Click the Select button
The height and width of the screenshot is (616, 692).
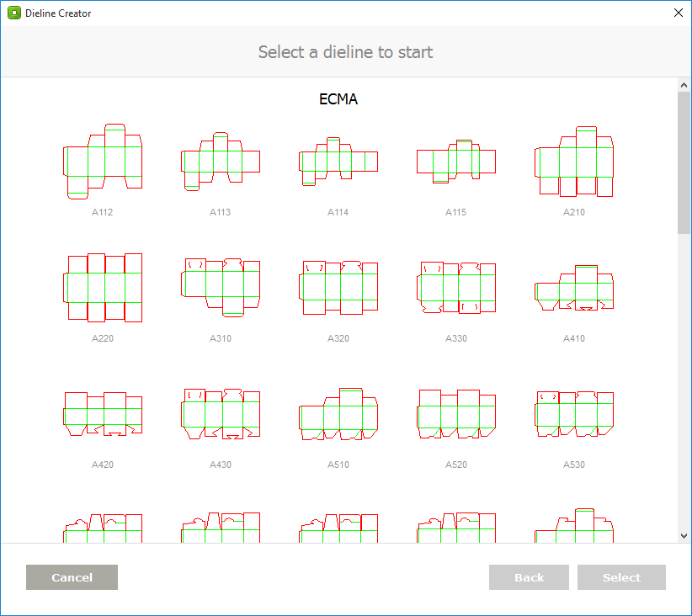click(621, 577)
